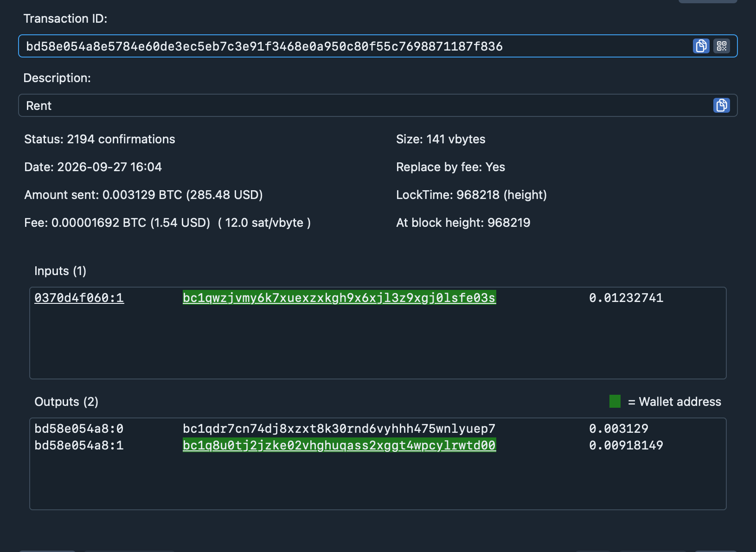Screen dimensions: 756x552
Task: Click At block height 968219 text
Action: click(x=463, y=223)
